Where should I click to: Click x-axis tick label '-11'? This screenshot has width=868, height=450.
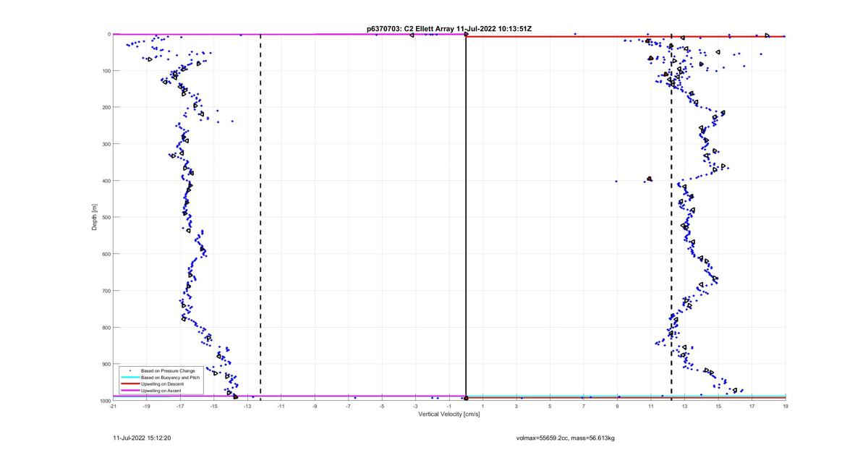click(281, 407)
